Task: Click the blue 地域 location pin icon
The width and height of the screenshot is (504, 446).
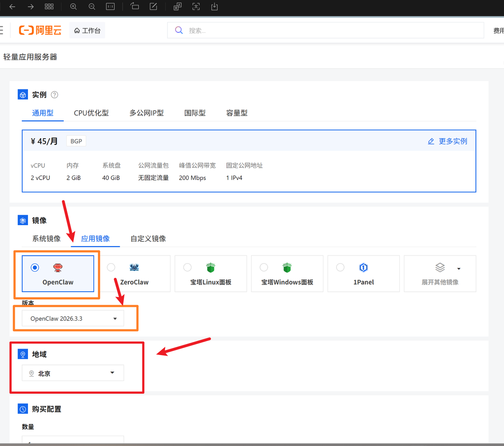Action: point(23,354)
